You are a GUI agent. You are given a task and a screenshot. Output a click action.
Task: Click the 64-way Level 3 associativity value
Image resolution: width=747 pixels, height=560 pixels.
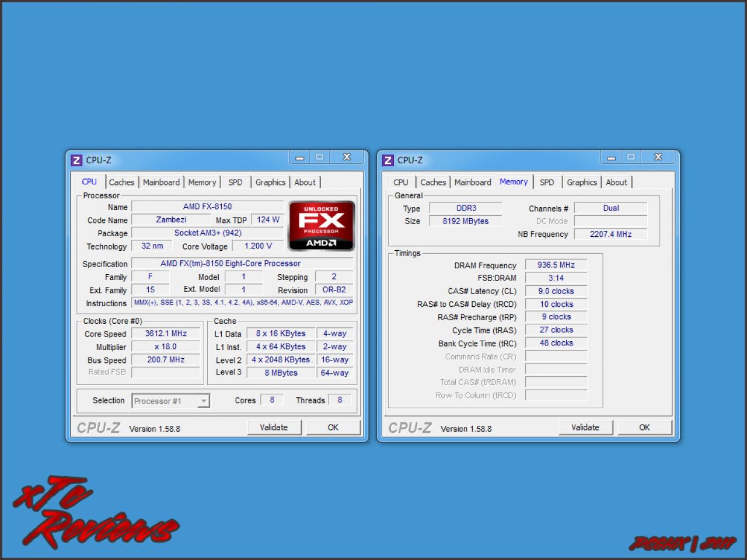point(335,373)
